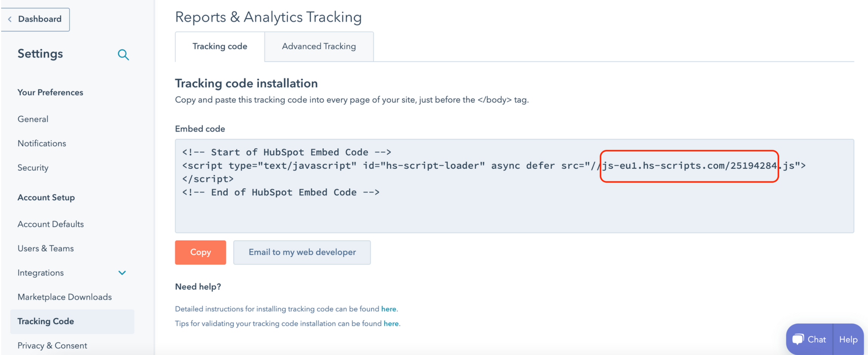Switch to the Advanced Tracking tab
The width and height of the screenshot is (868, 355).
tap(319, 47)
